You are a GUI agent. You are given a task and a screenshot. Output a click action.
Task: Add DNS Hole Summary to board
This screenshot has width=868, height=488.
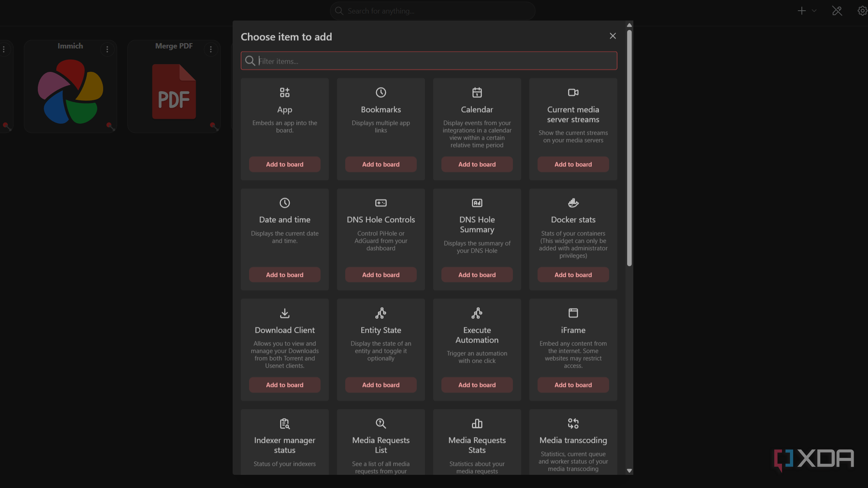[477, 275]
